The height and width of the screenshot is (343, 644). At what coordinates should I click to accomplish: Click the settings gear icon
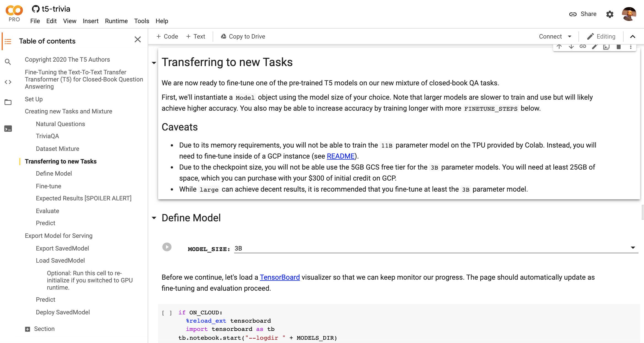pos(610,14)
